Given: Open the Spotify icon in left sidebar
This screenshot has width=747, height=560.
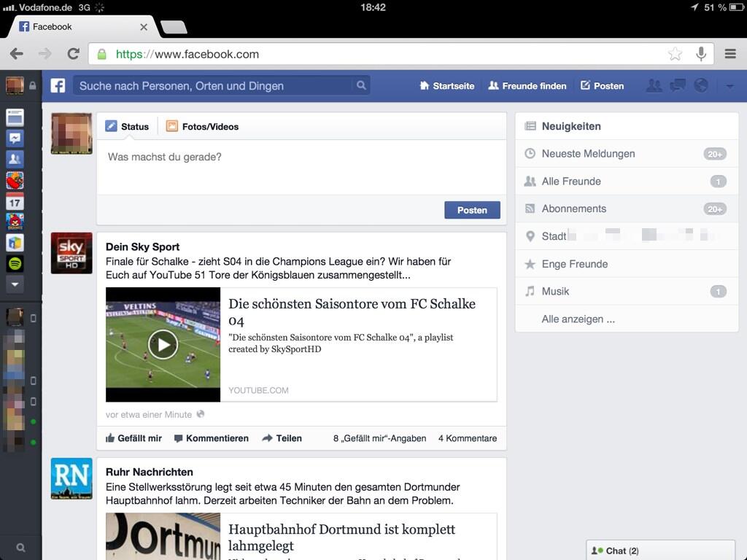Looking at the screenshot, I should (x=15, y=263).
